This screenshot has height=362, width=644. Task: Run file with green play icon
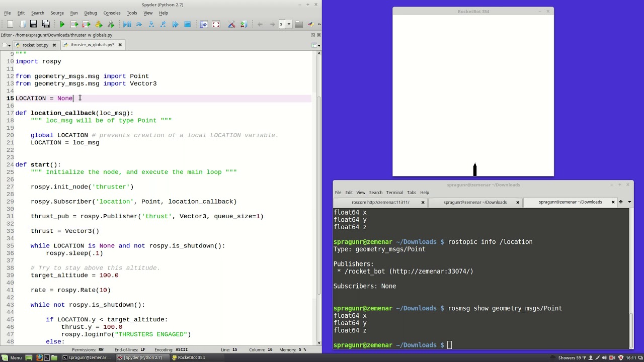62,24
